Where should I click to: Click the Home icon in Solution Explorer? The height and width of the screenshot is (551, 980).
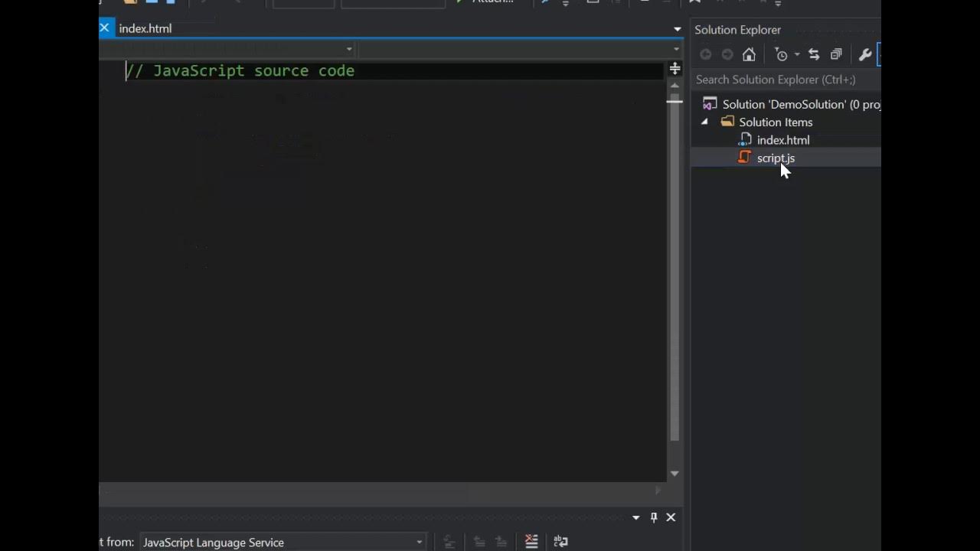749,54
